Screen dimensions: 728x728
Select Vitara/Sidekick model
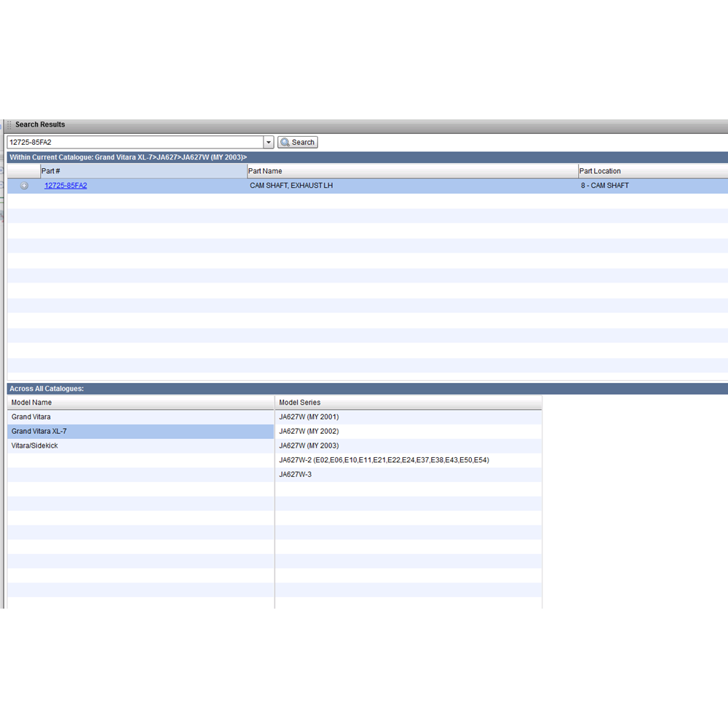point(35,446)
